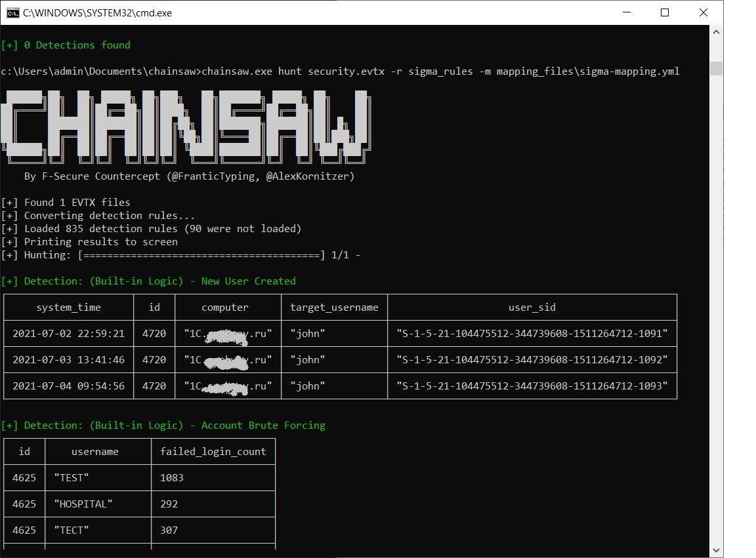Click the 'By F-Secure Countercept' credit line
Screen dimensions: 756x558
[x=190, y=176]
